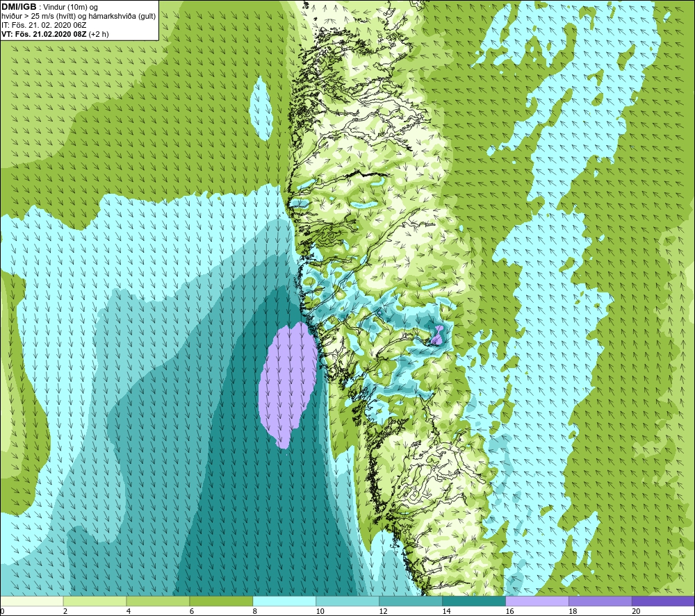695x616 pixels.
Task: Click the 12-14 m/s teal legend swatch
Action: (411, 601)
